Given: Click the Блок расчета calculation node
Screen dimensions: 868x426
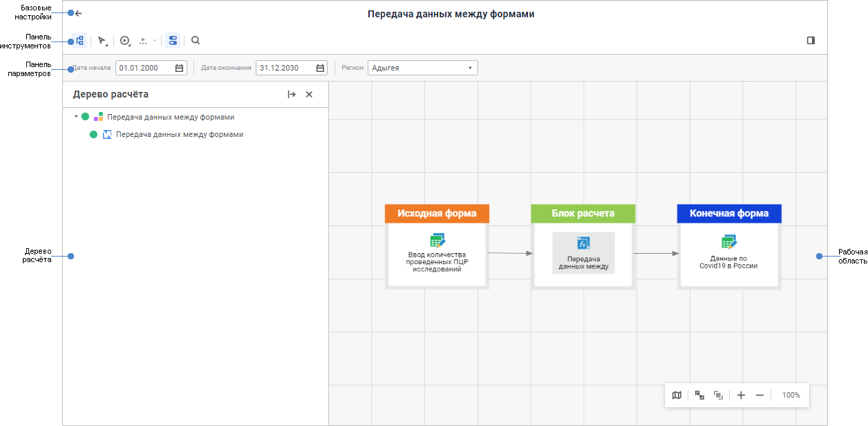Looking at the screenshot, I should click(x=583, y=253).
